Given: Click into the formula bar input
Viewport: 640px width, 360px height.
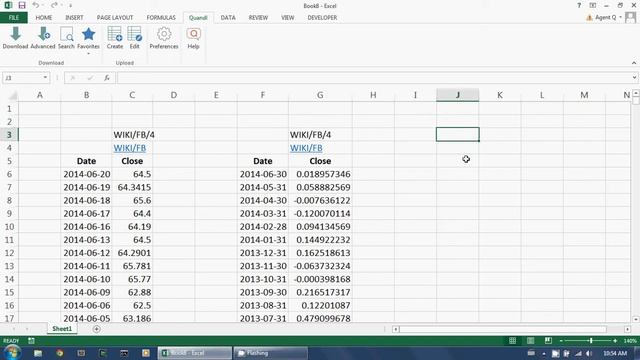Looking at the screenshot, I should (x=373, y=78).
